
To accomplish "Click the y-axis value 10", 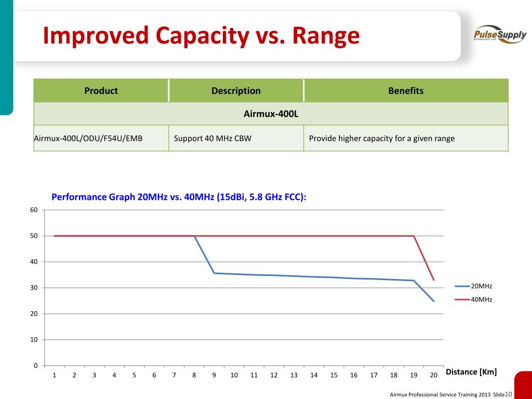I will point(34,340).
